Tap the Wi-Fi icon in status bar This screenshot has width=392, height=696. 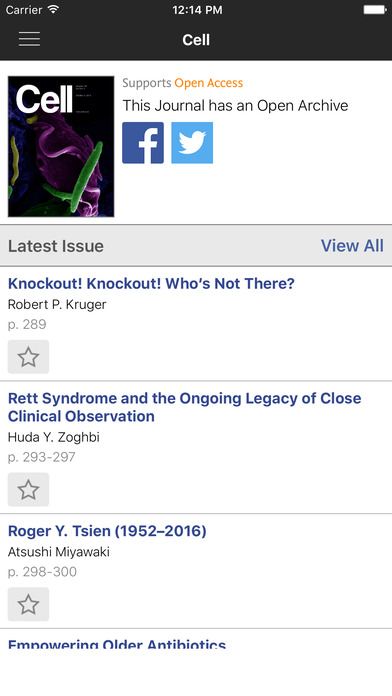(53, 9)
